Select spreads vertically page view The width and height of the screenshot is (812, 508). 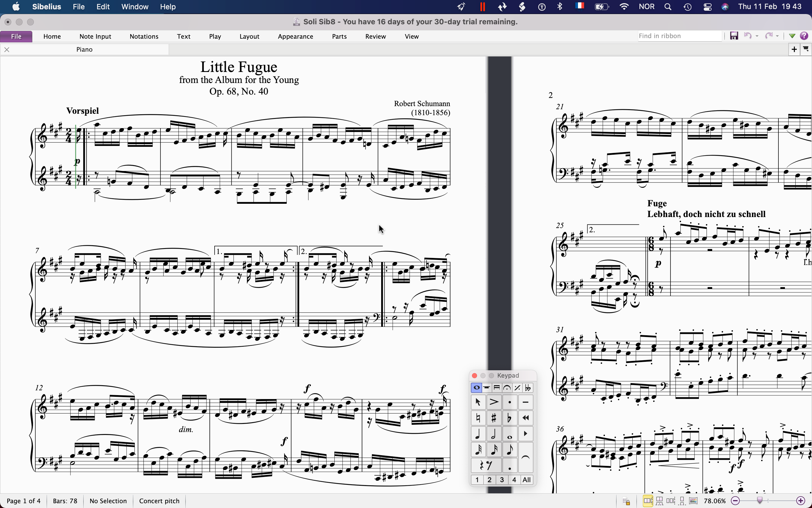[659, 501]
